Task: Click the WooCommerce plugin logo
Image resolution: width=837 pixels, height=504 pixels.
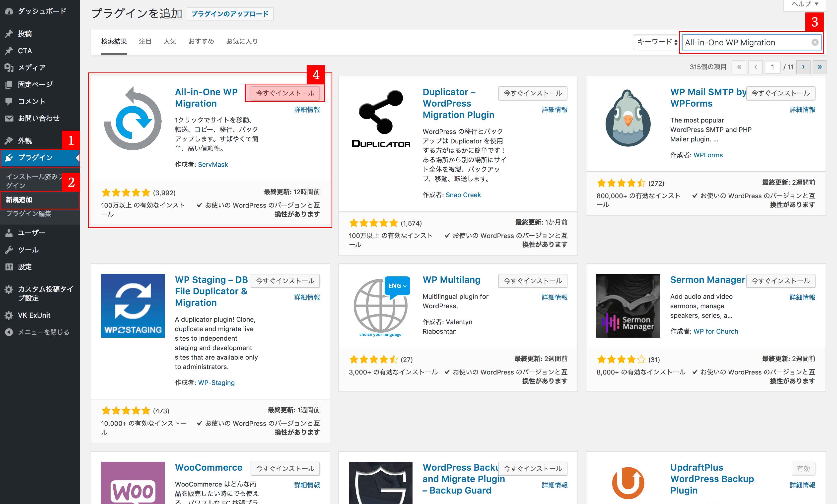Action: (x=133, y=483)
